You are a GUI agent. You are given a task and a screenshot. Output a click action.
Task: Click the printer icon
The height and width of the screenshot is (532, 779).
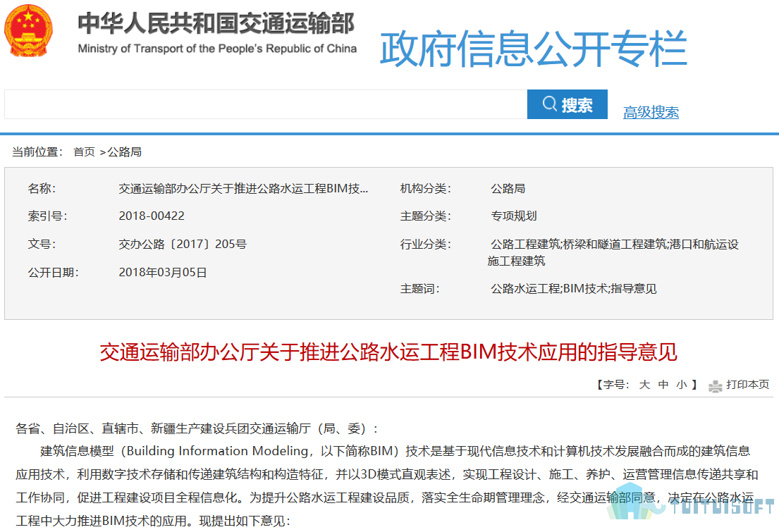[715, 386]
